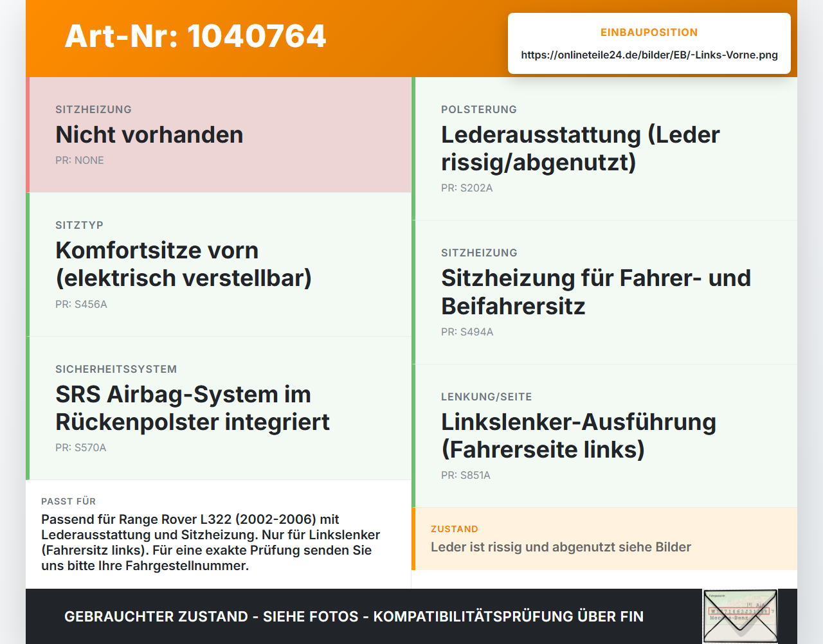This screenshot has width=823, height=644.
Task: Click the SITZTYP label
Action: click(79, 225)
